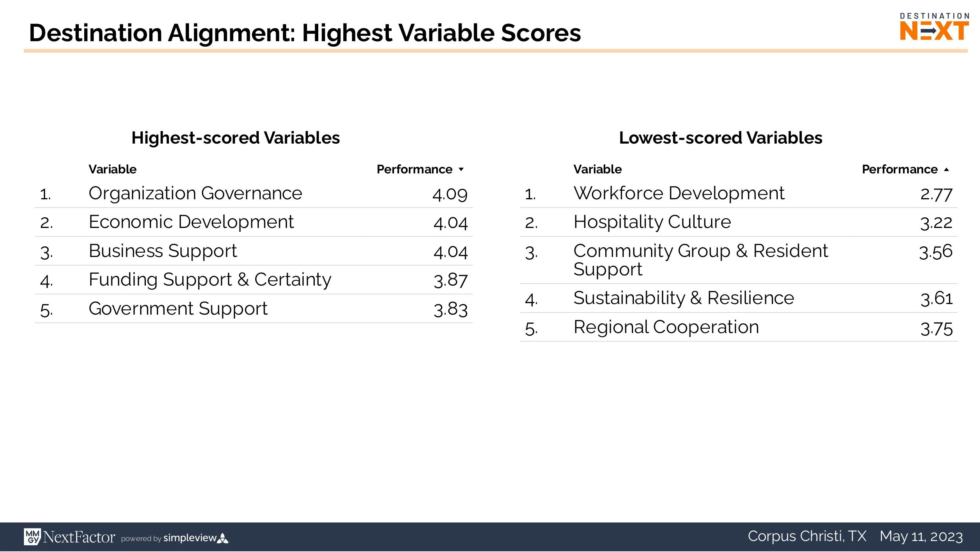Select the Hospitality Culture variable

[652, 222]
